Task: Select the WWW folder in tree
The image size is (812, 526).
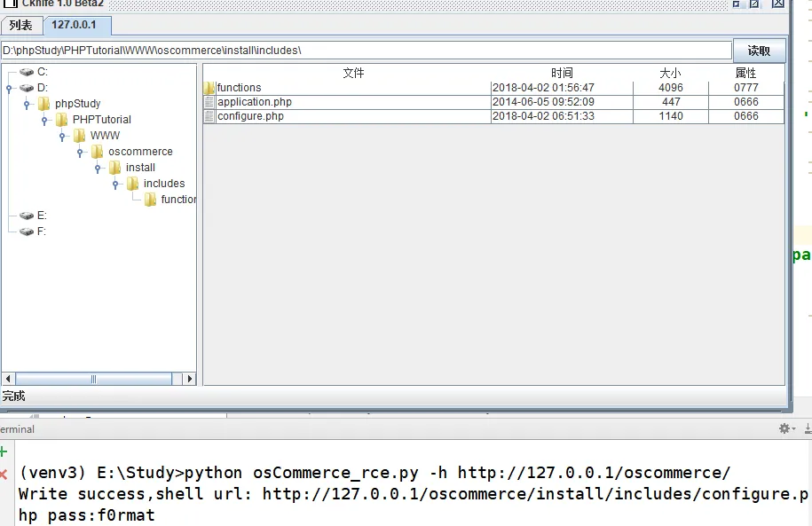Action: 105,136
